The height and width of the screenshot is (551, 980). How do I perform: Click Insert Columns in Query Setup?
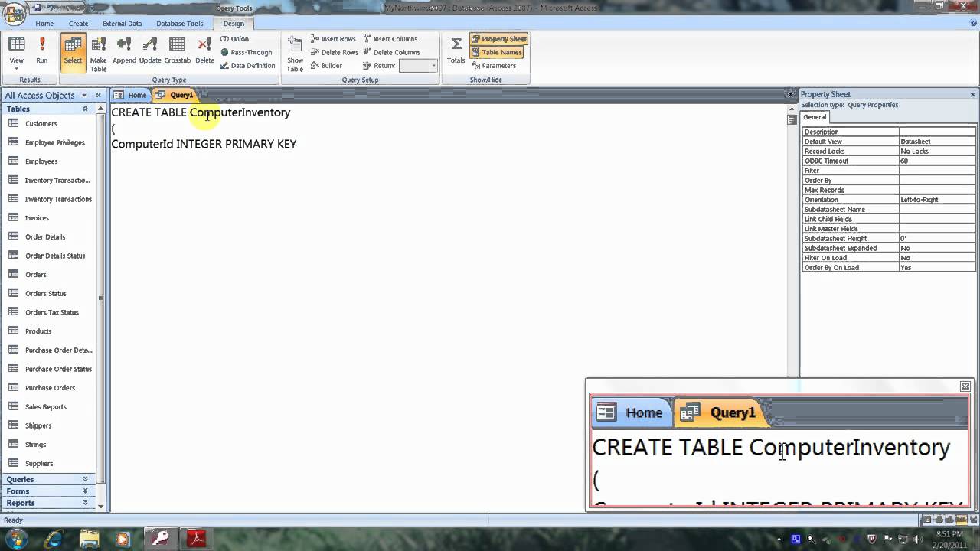coord(390,39)
